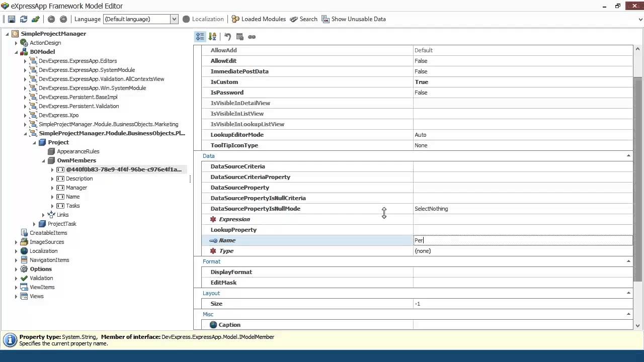Select DevExpress.Persistent.BaseImpl tree item
The height and width of the screenshot is (362, 644).
coord(78,97)
